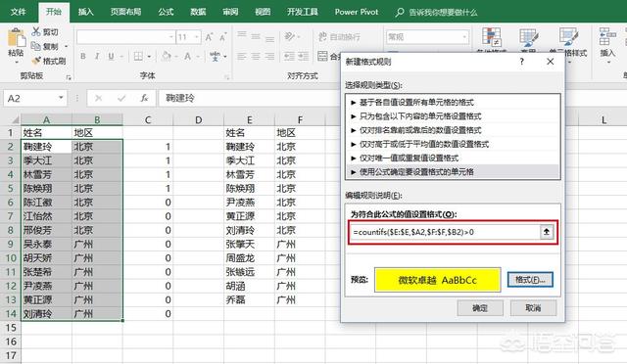Click the 确定 button in dialog
The image size is (627, 364).
(x=480, y=307)
